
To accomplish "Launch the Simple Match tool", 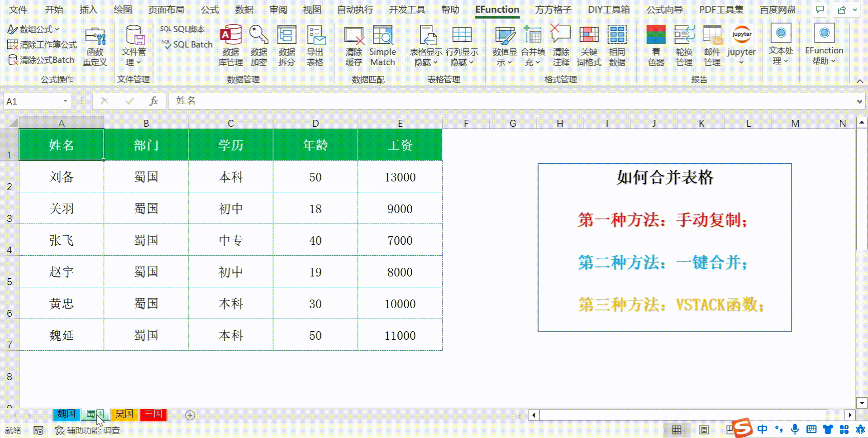I will (x=382, y=46).
